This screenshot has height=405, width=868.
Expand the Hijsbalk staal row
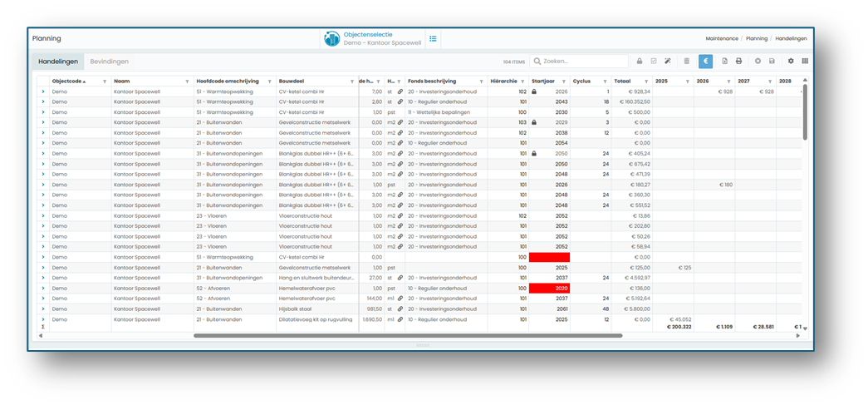pos(43,309)
